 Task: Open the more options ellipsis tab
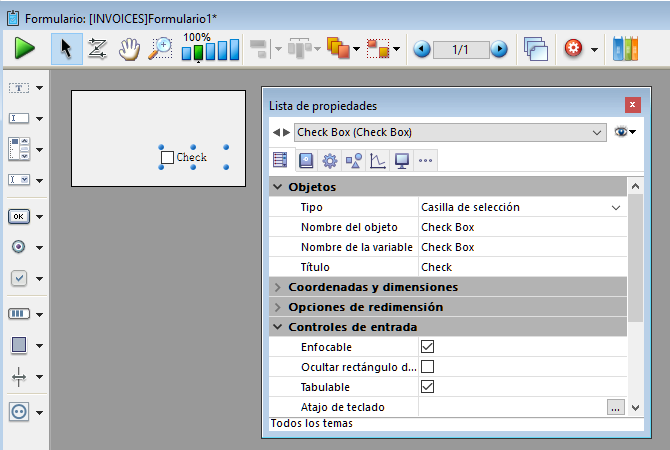coord(425,160)
